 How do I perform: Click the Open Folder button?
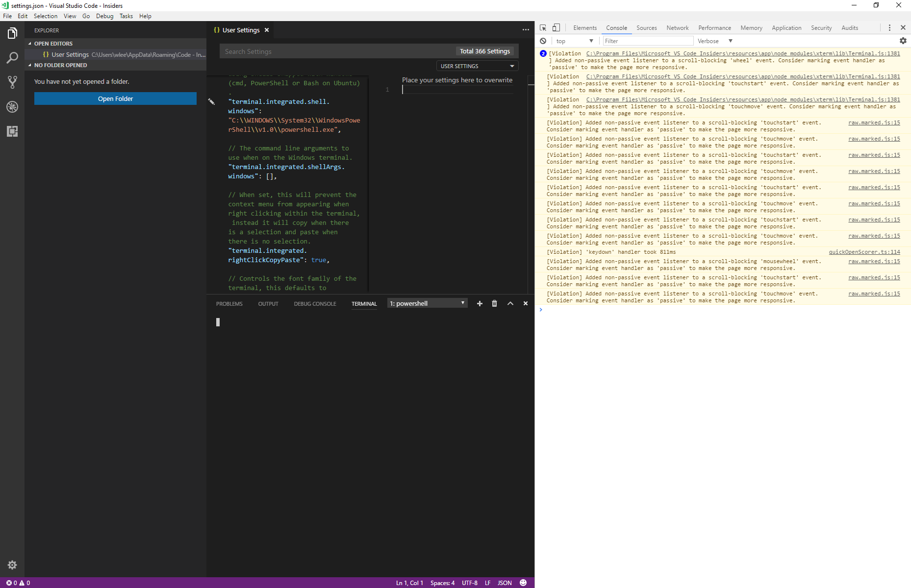[115, 98]
